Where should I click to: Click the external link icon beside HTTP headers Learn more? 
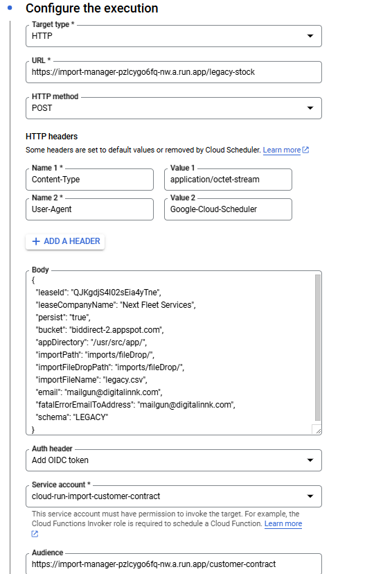[x=305, y=150]
